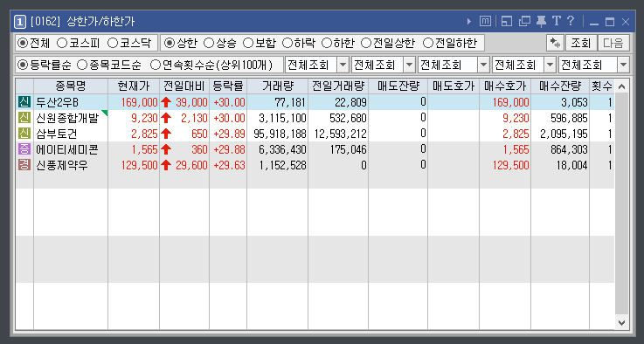Select the 에이티세미콘 stock name
Image resolution: width=644 pixels, height=344 pixels.
click(67, 150)
